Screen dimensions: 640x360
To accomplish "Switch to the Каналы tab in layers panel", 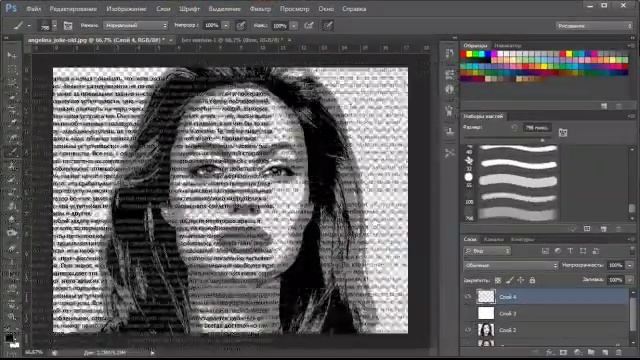I will [x=493, y=240].
